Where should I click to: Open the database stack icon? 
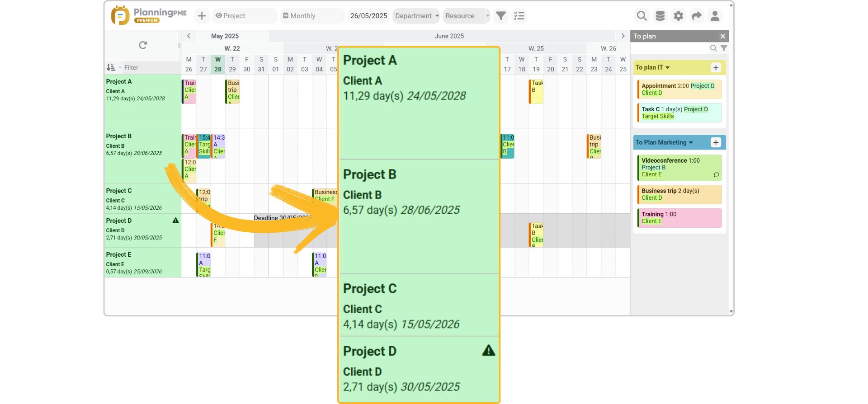click(660, 16)
